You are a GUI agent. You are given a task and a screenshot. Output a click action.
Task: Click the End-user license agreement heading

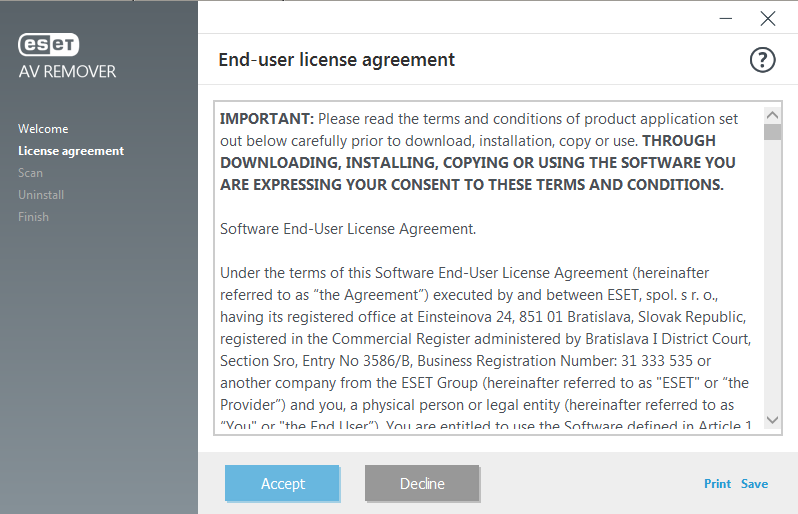click(336, 60)
